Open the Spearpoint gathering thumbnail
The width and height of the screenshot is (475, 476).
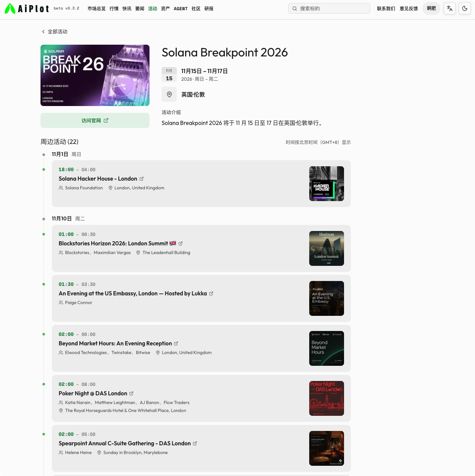[327, 448]
